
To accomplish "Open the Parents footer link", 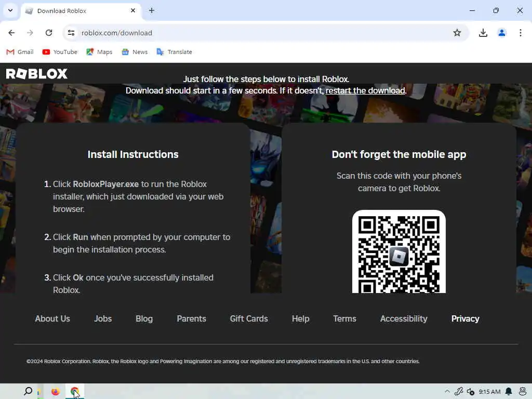I will [x=191, y=319].
